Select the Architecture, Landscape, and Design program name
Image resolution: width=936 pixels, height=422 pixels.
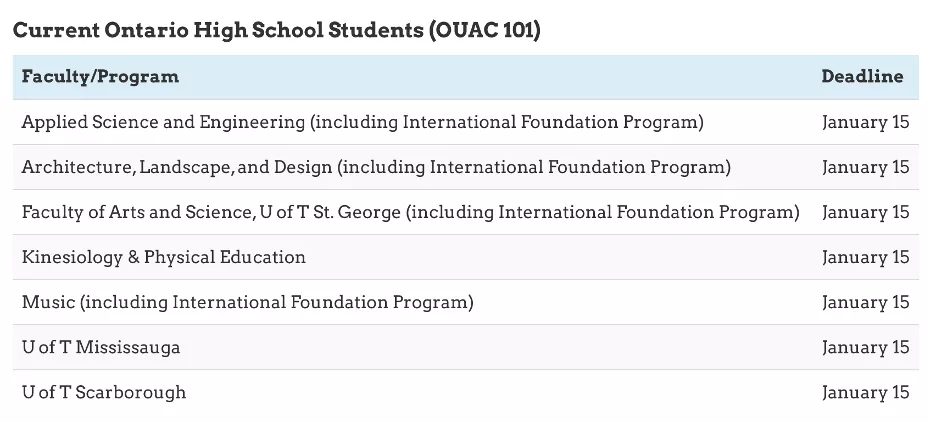pyautogui.click(x=178, y=168)
